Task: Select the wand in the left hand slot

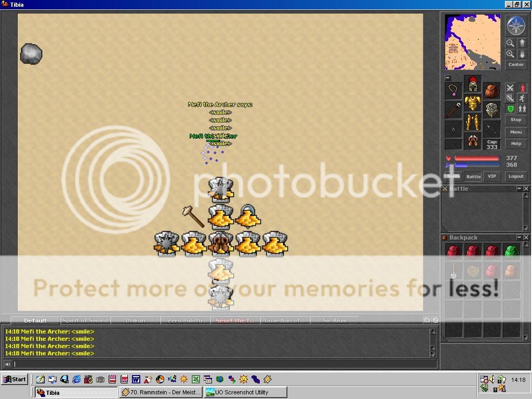Action: (x=453, y=110)
